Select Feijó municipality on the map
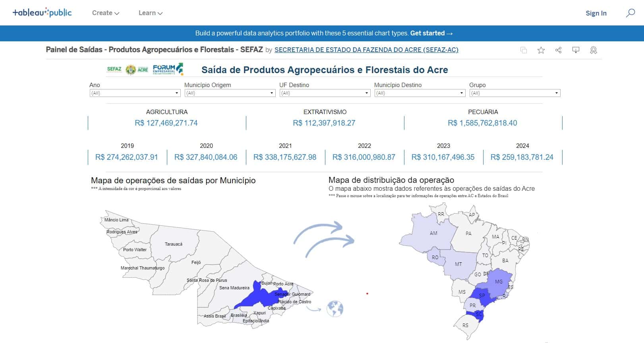Viewport: 644px width, 343px height. point(196,262)
